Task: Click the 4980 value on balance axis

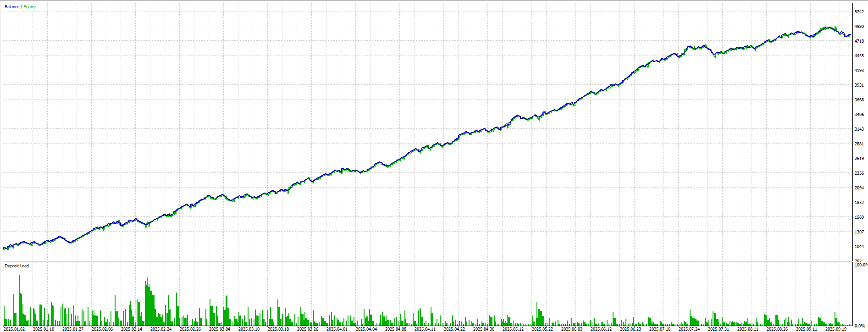Action: pyautogui.click(x=859, y=27)
